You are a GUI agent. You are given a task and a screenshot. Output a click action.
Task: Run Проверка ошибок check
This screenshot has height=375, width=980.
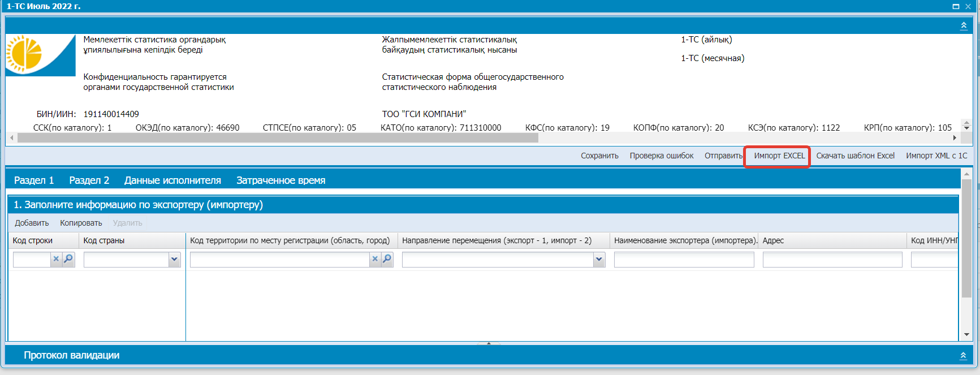point(661,156)
